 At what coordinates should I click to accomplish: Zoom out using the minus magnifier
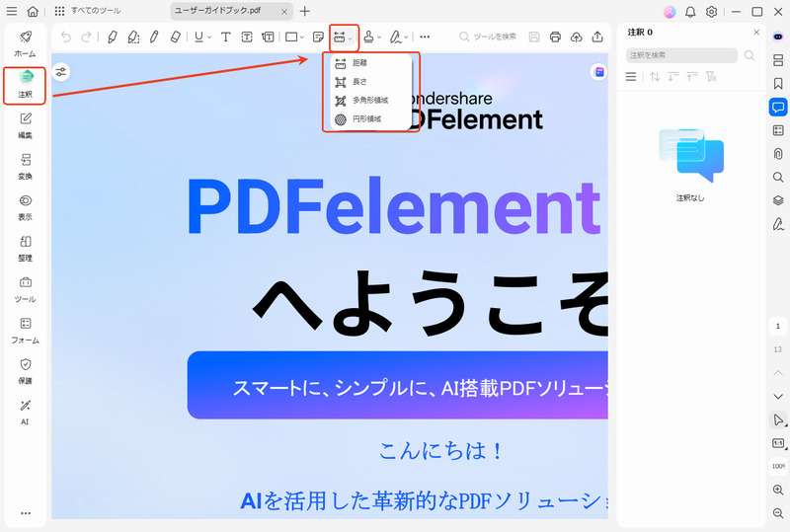(778, 513)
